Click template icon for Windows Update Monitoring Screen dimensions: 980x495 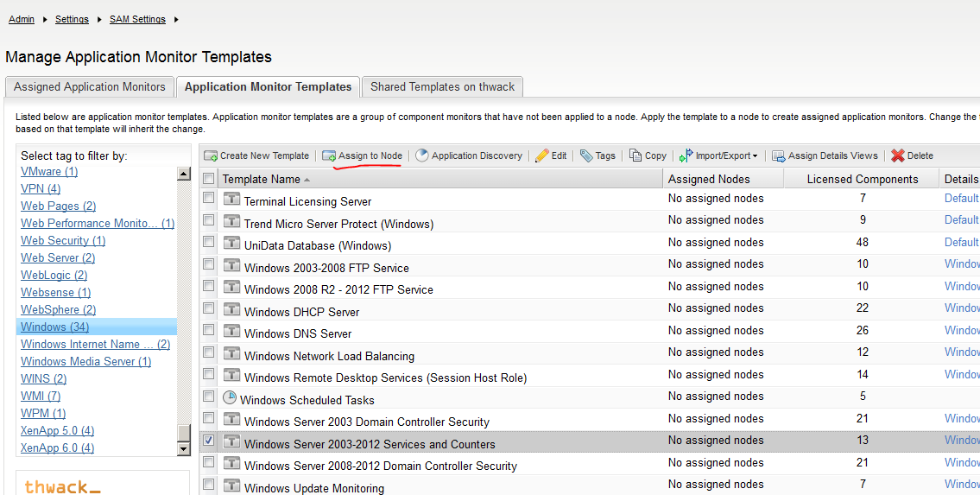coord(232,485)
